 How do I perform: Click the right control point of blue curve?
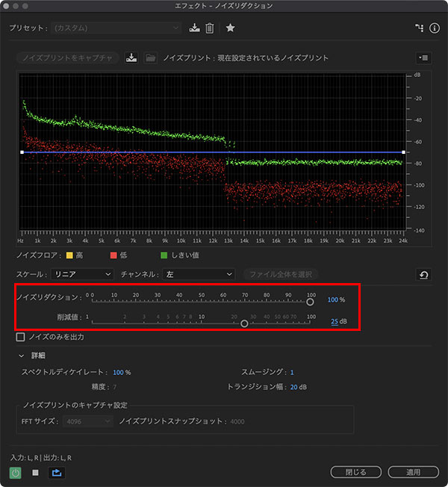click(403, 152)
